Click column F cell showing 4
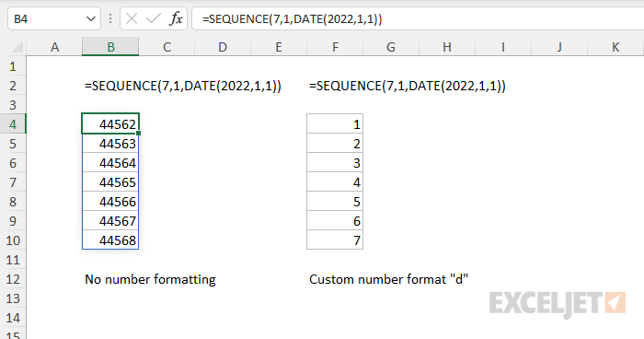This screenshot has height=339, width=644. [335, 182]
